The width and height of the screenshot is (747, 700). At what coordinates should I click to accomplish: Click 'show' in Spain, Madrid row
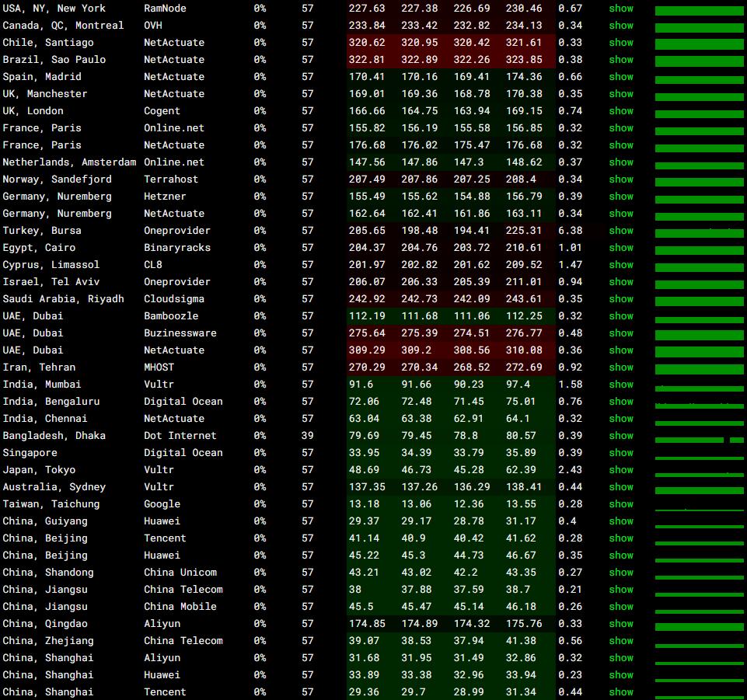[621, 77]
